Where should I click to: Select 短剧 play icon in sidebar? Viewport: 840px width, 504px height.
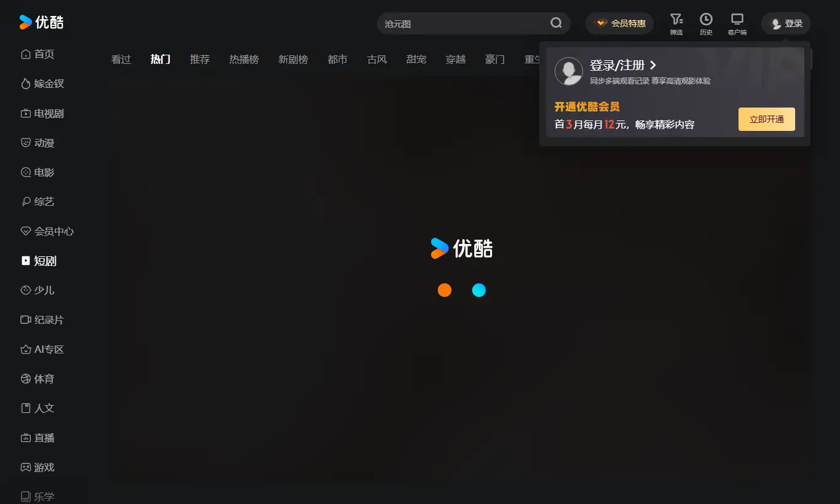26,261
